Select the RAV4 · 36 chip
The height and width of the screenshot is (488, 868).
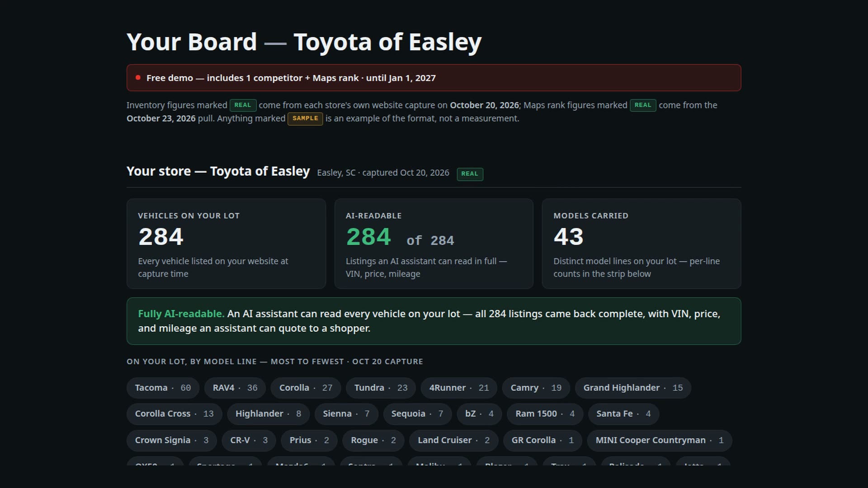click(235, 388)
